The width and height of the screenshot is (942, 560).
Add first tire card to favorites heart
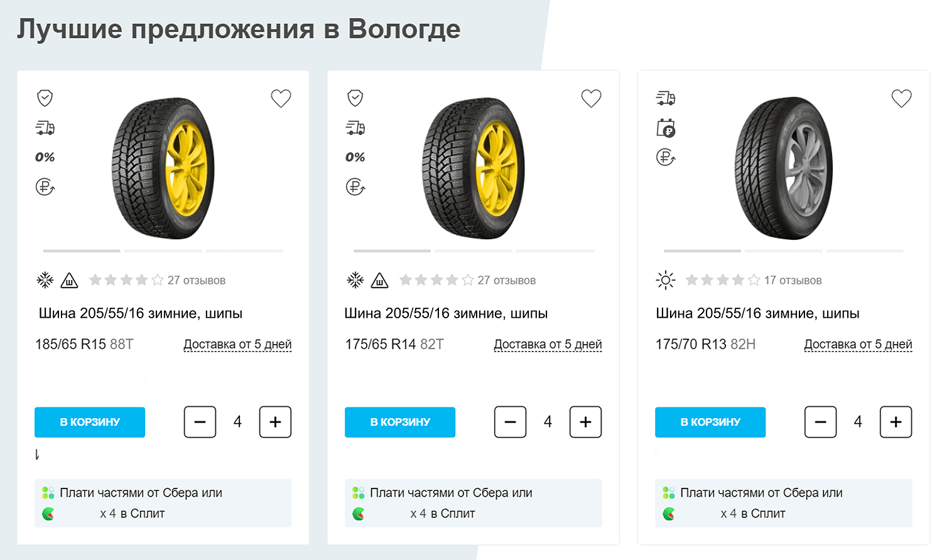281,99
